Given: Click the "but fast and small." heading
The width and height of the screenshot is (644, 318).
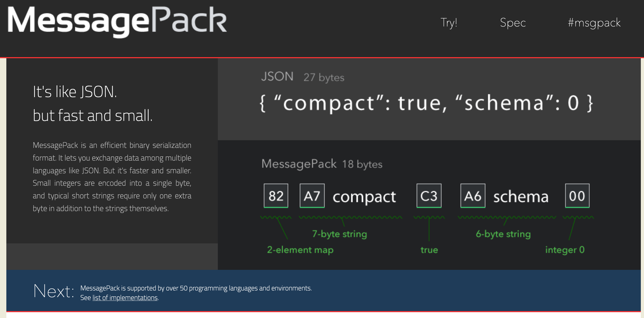Looking at the screenshot, I should click(93, 116).
